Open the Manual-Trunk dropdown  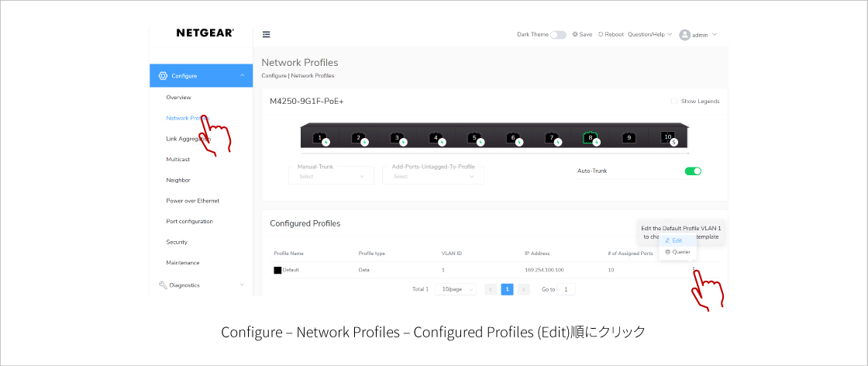click(331, 176)
